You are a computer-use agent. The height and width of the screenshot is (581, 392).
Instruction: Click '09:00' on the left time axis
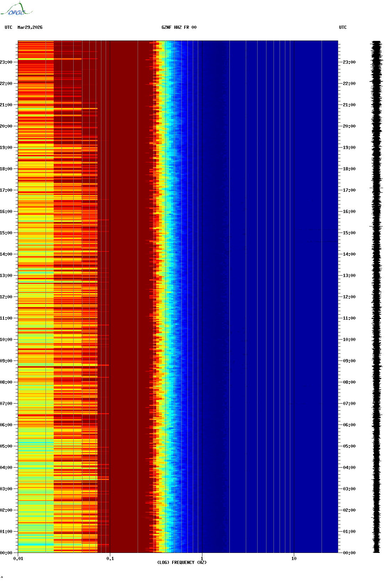[6, 361]
